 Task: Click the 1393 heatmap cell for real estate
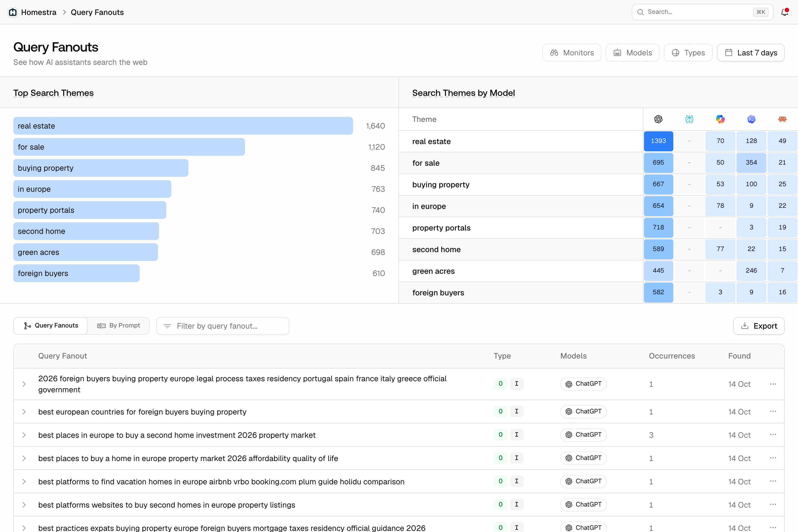click(658, 141)
